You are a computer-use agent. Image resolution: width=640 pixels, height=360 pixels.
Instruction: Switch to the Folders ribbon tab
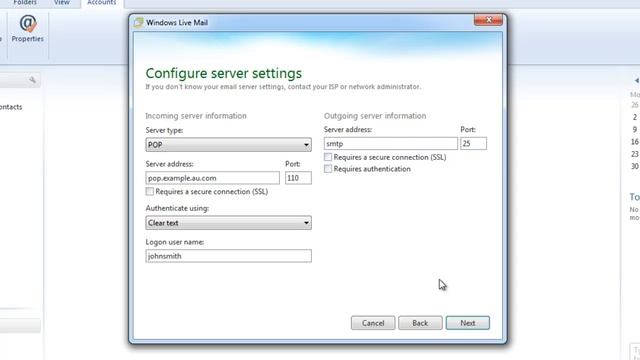(x=25, y=2)
